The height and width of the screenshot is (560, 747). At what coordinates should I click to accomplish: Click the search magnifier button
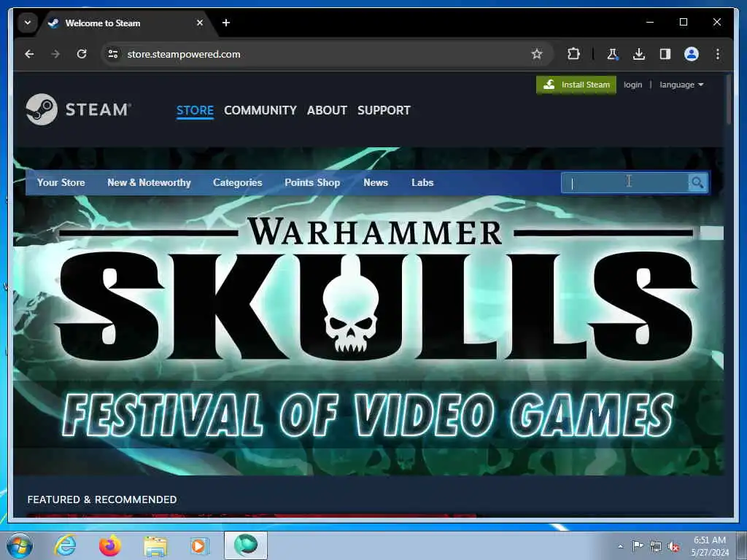coord(697,183)
